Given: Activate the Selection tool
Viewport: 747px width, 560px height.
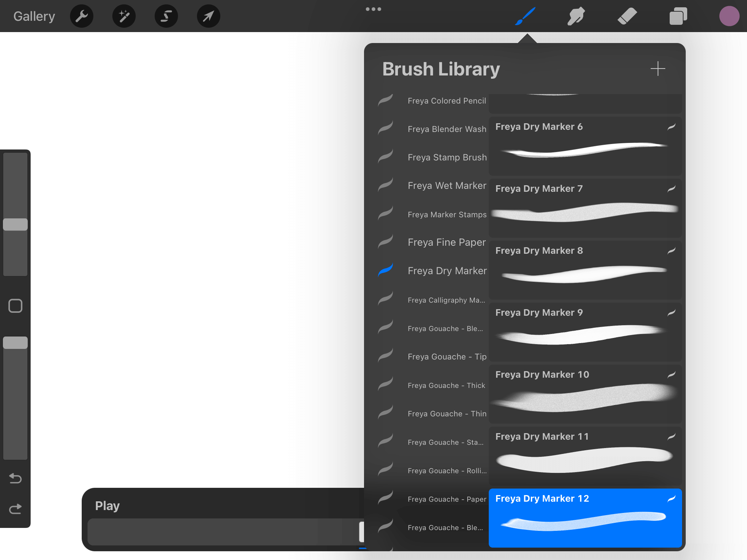Looking at the screenshot, I should click(x=166, y=16).
